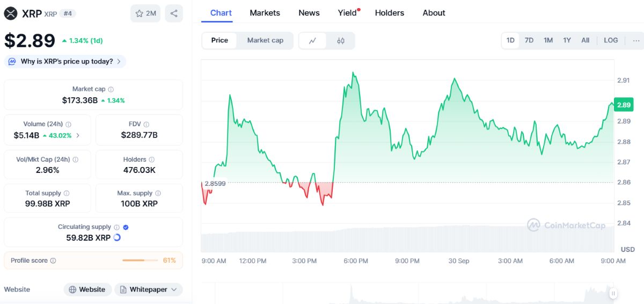Click the pause handle icon on mini chart
The height and width of the screenshot is (304, 644).
(613, 293)
